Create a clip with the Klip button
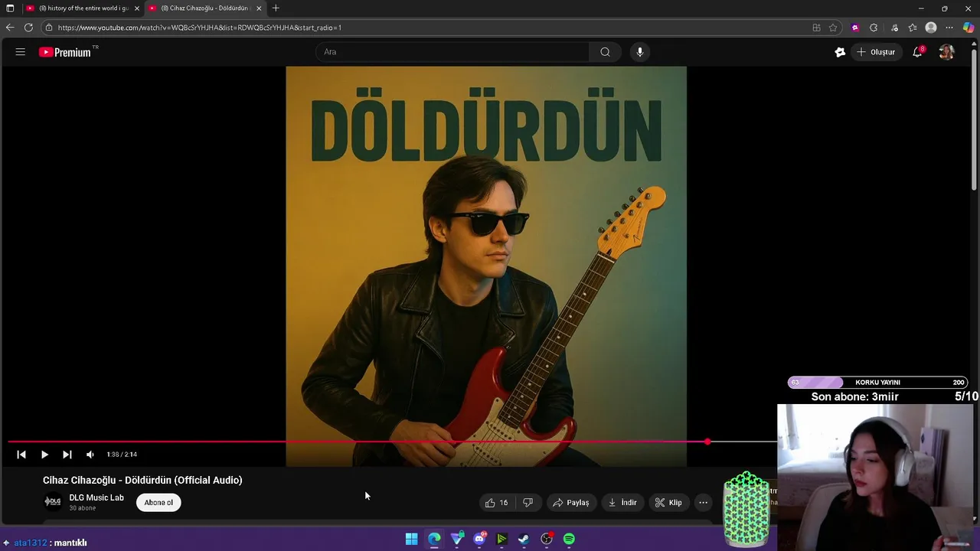The width and height of the screenshot is (980, 551). click(668, 503)
